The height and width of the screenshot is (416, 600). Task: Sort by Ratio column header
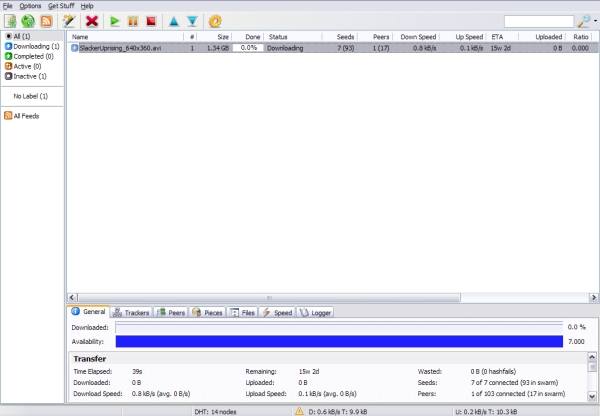(x=579, y=37)
